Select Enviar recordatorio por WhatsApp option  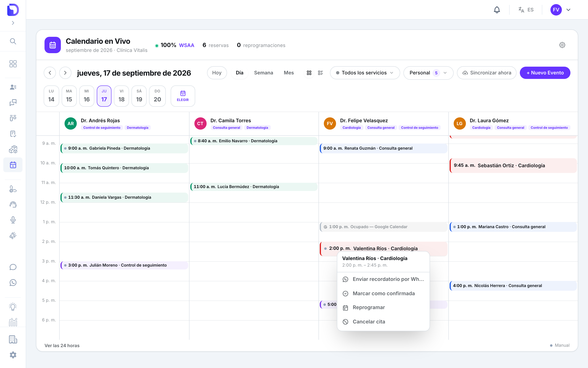pyautogui.click(x=383, y=279)
